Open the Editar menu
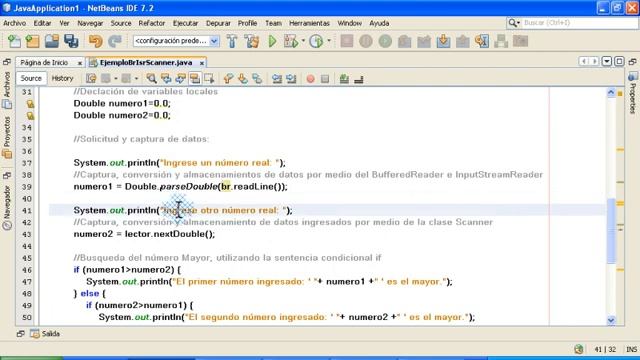Viewport: 640px width, 360px height. point(42,23)
